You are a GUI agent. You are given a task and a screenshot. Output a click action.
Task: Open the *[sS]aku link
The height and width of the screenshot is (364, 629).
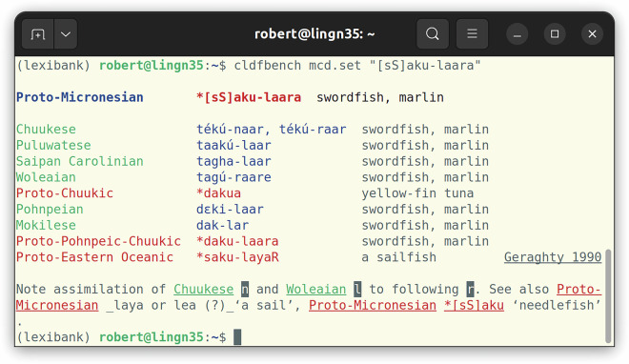pos(474,305)
